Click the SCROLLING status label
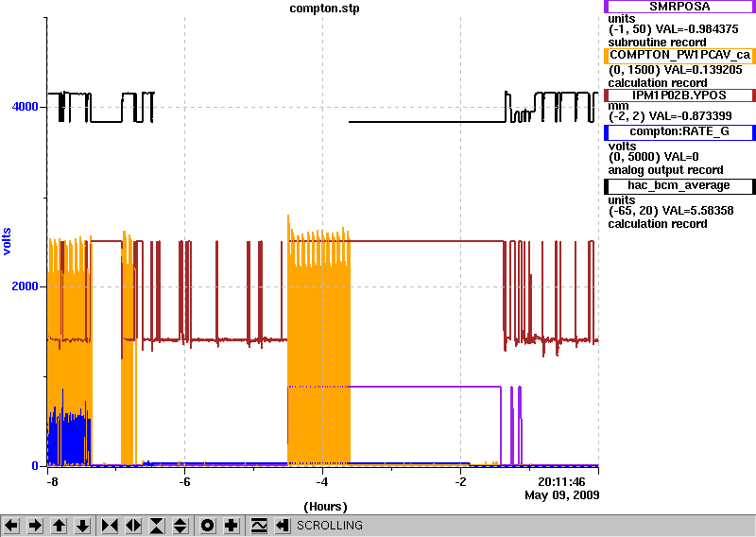This screenshot has height=537, width=756. (330, 526)
